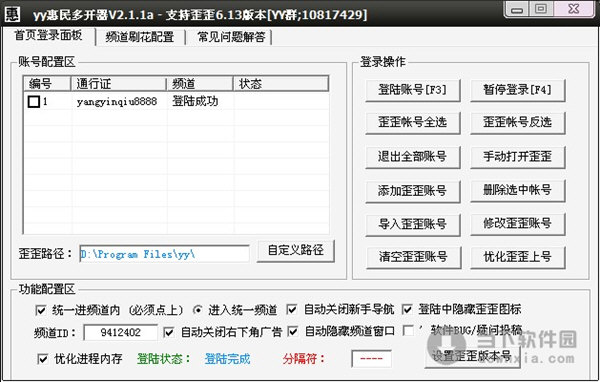The width and height of the screenshot is (600, 382).
Task: Click 登陆账号[F3] button
Action: point(412,90)
